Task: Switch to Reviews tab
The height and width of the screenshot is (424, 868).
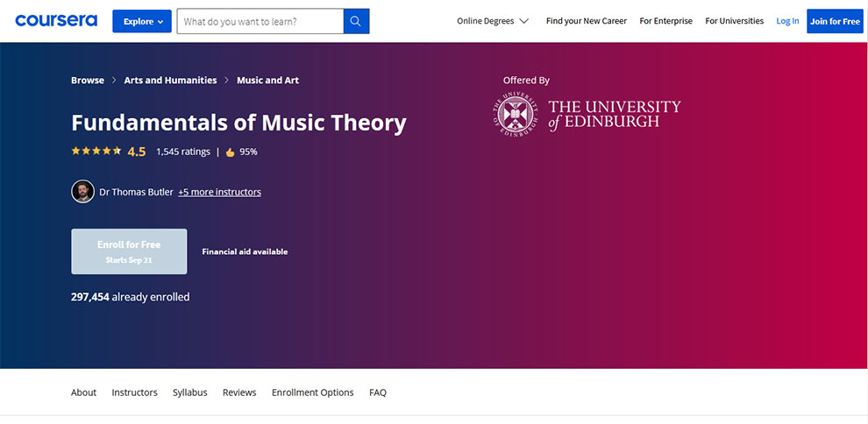Action: 239,392
